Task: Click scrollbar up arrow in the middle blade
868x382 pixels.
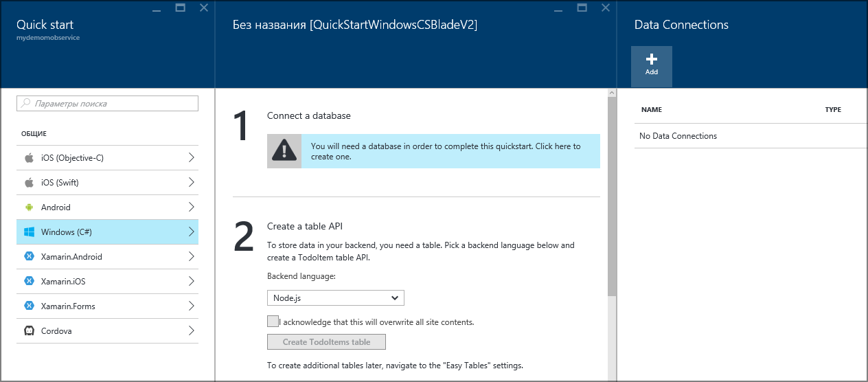Action: (x=612, y=93)
